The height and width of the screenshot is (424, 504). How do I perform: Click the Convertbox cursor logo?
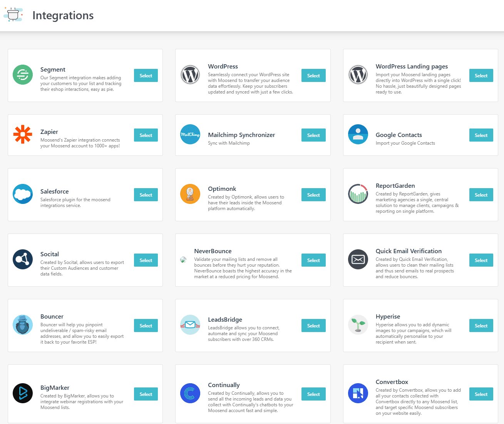pyautogui.click(x=358, y=393)
